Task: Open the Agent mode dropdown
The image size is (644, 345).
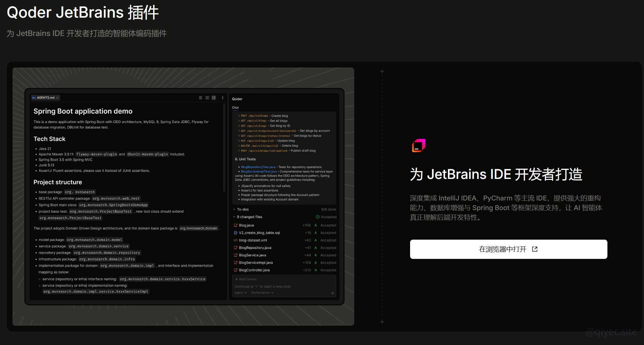Action: [x=240, y=293]
